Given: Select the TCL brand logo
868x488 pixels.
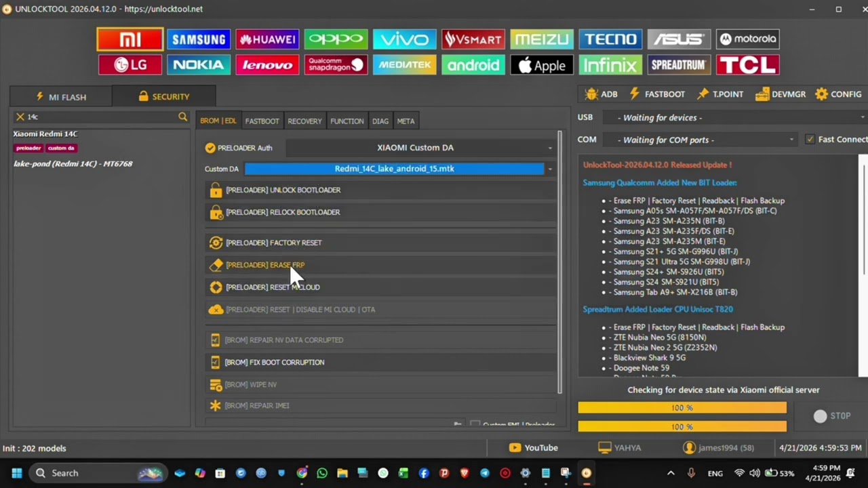Looking at the screenshot, I should pyautogui.click(x=747, y=65).
